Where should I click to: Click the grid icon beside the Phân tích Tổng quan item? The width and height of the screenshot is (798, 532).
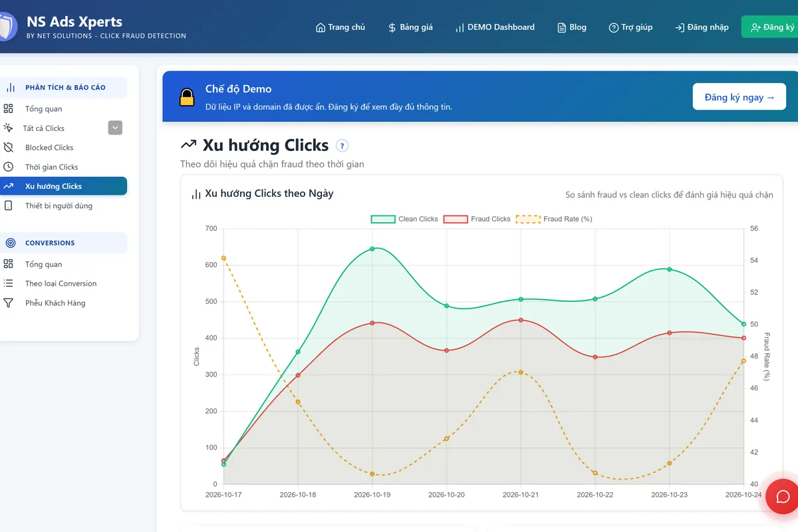pyautogui.click(x=8, y=108)
